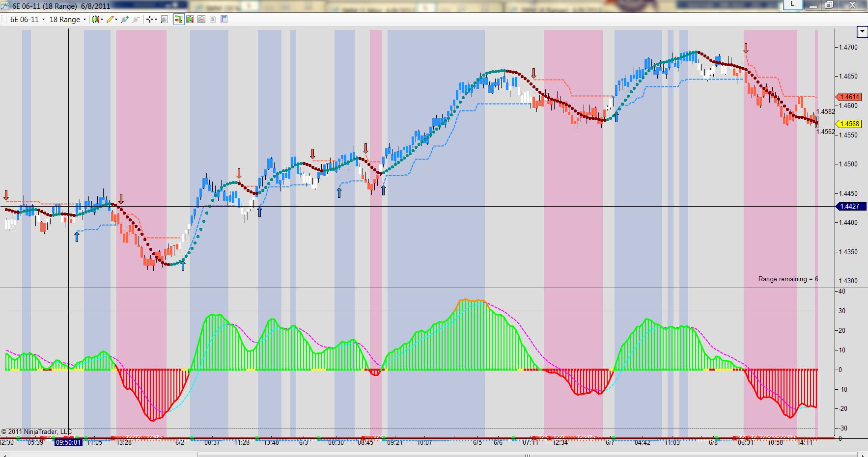Click the horizontal scrollbar thumb at the bottom
Image resolution: width=868 pixels, height=457 pixels.
(x=527, y=455)
